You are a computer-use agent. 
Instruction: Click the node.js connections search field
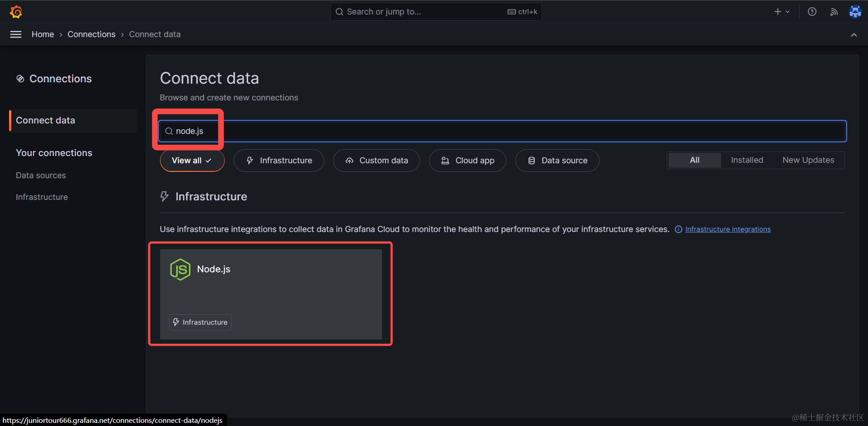pyautogui.click(x=502, y=131)
